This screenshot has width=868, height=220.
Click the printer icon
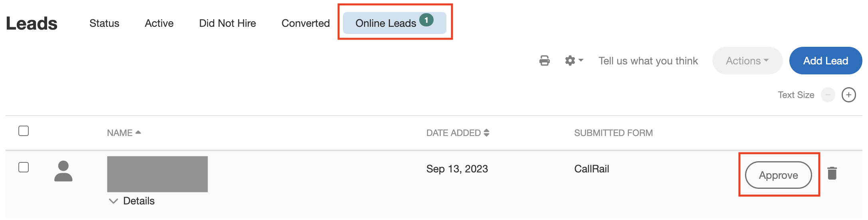(544, 61)
